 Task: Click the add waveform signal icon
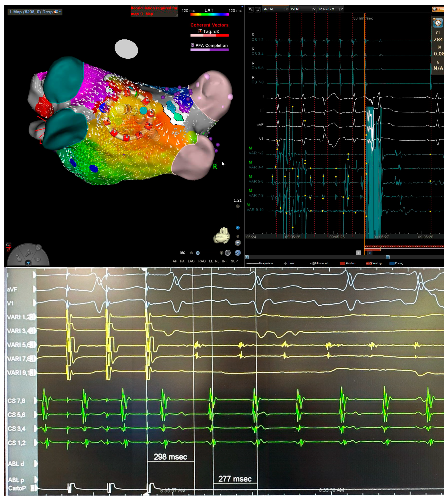258,9
